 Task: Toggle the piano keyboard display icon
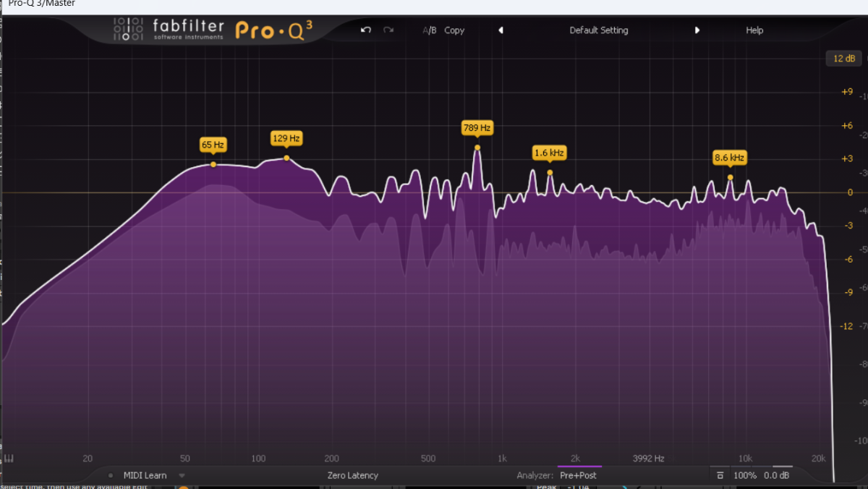[9, 458]
